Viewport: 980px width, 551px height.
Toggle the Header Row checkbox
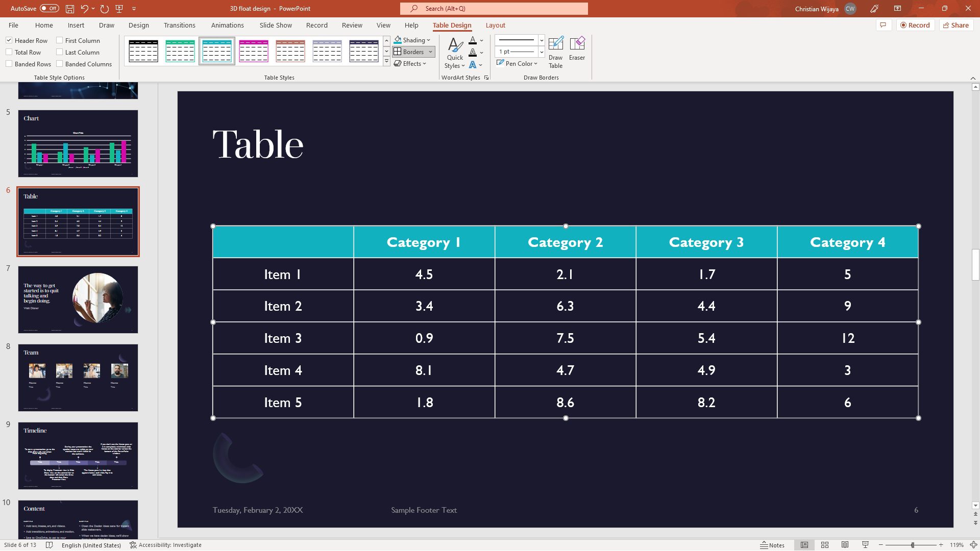9,40
